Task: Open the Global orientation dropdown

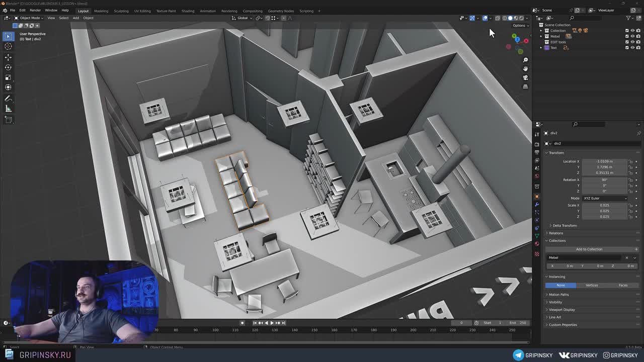Action: coord(243,18)
